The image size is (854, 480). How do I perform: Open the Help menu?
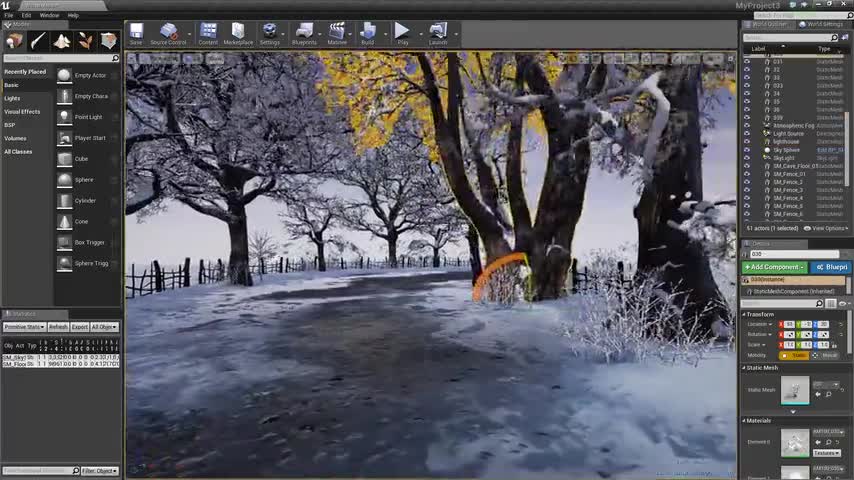point(73,15)
